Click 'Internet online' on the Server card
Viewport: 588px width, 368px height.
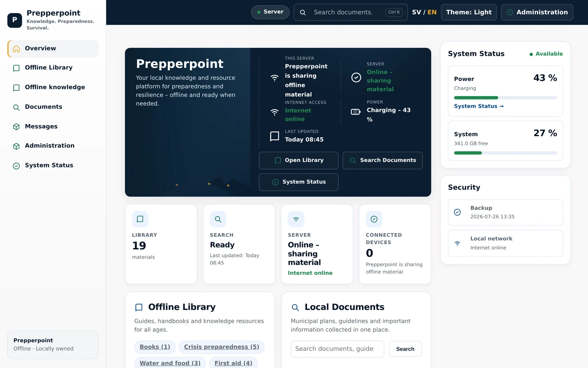[x=310, y=273]
